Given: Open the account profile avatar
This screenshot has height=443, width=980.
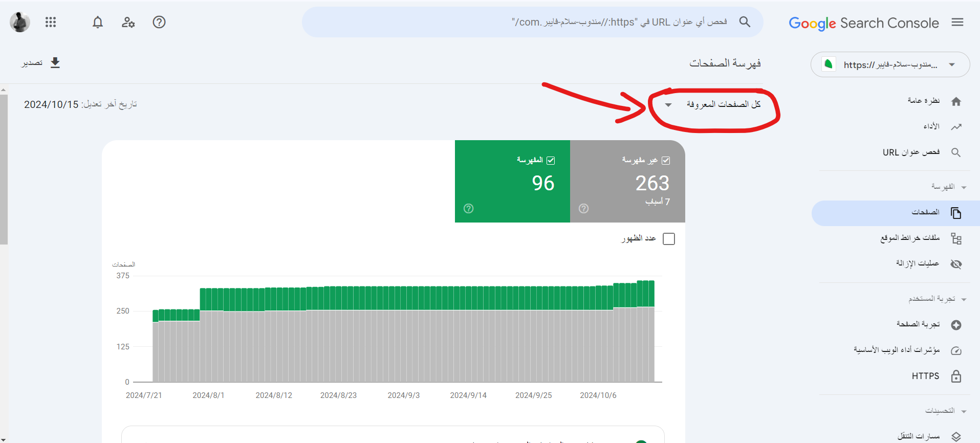Looking at the screenshot, I should 20,22.
